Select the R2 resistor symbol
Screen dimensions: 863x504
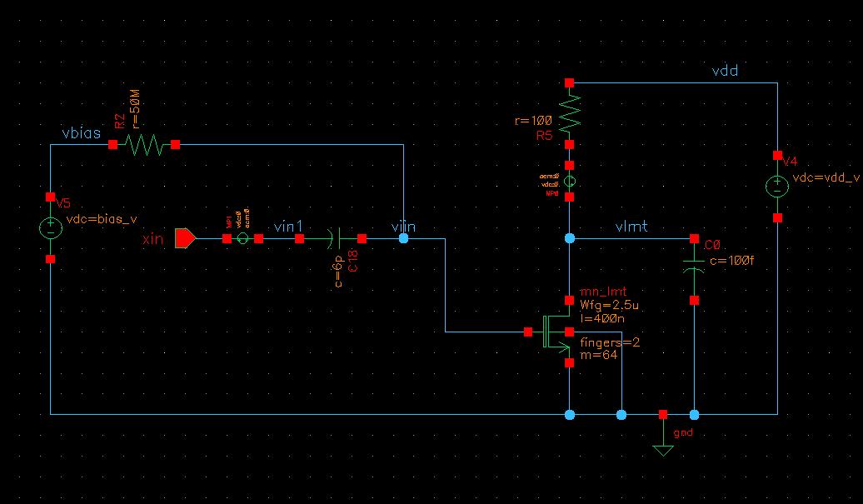(143, 145)
